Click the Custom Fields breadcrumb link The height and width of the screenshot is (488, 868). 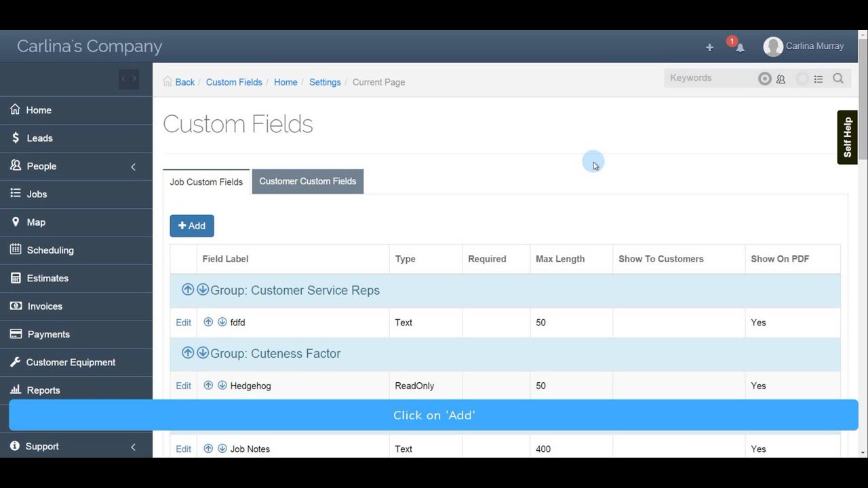tap(234, 82)
